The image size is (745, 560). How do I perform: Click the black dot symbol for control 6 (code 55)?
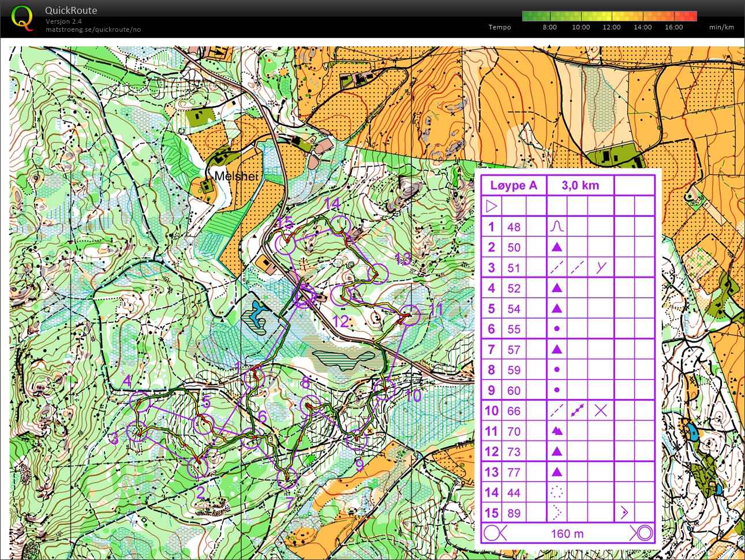[556, 328]
